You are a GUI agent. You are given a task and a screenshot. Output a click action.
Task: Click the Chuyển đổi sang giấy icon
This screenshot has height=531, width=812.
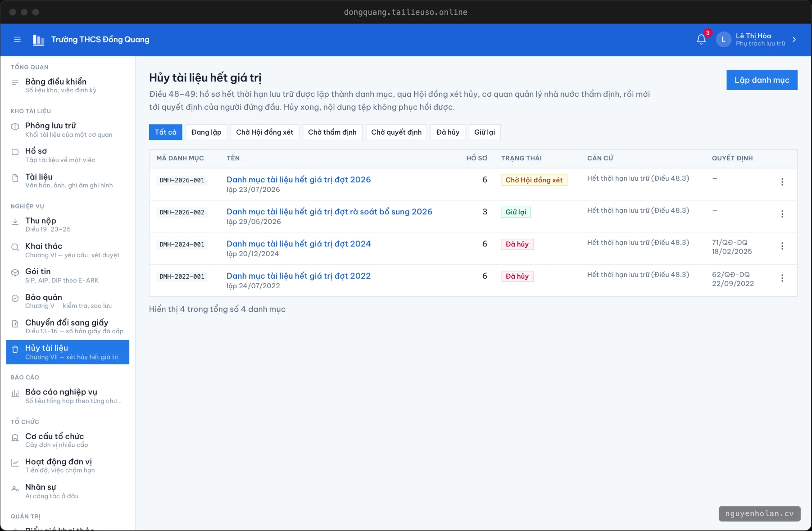15,323
